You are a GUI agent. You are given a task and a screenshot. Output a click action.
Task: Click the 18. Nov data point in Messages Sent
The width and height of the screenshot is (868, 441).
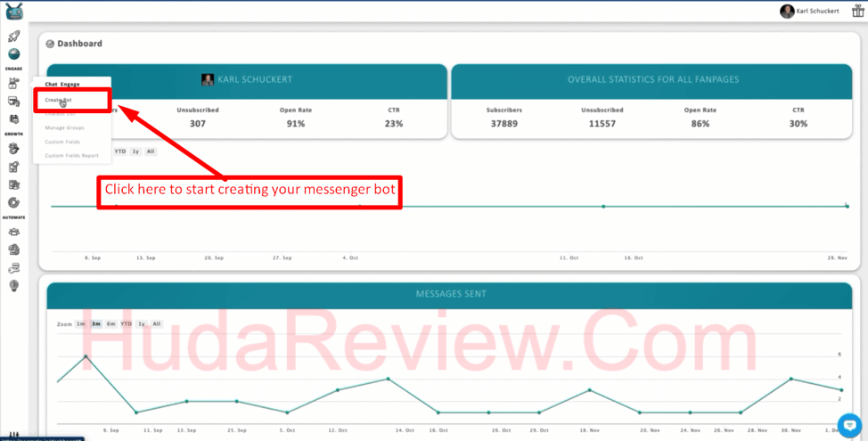(x=590, y=390)
